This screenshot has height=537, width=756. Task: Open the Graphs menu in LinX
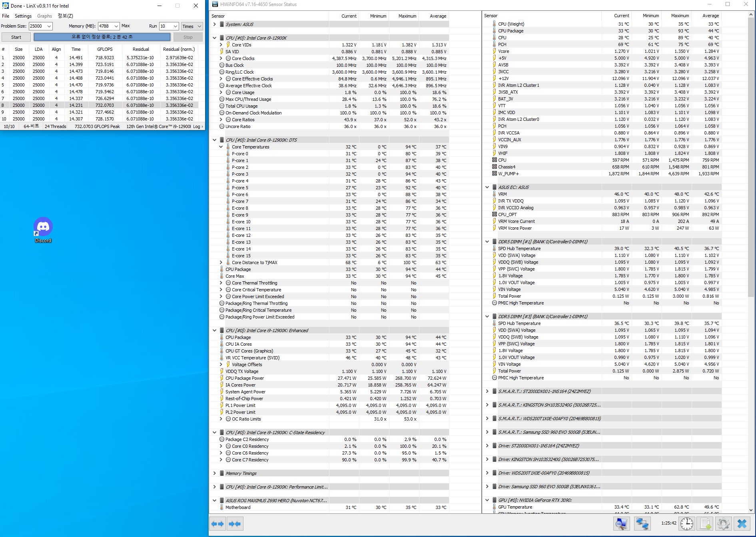[x=44, y=16]
